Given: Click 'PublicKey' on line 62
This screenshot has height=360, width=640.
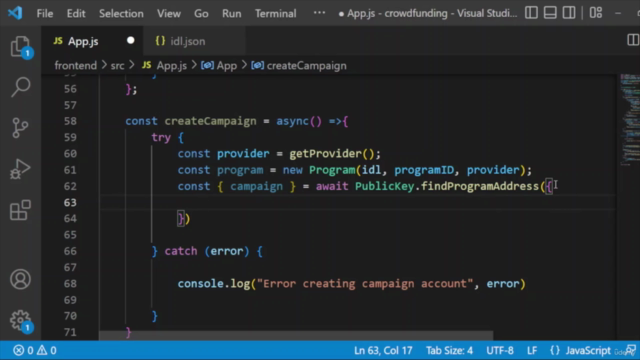Looking at the screenshot, I should 384,186.
